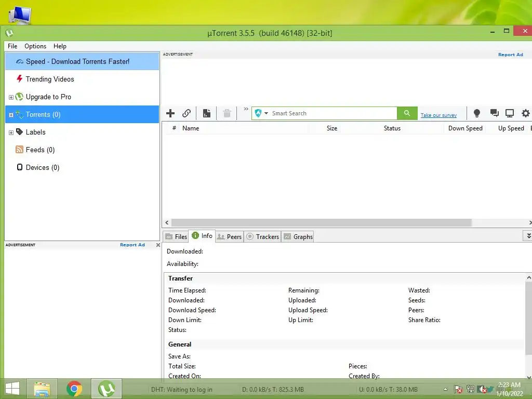This screenshot has width=532, height=399.
Task: Collapse detail pane with double-chevron button
Action: tap(528, 236)
